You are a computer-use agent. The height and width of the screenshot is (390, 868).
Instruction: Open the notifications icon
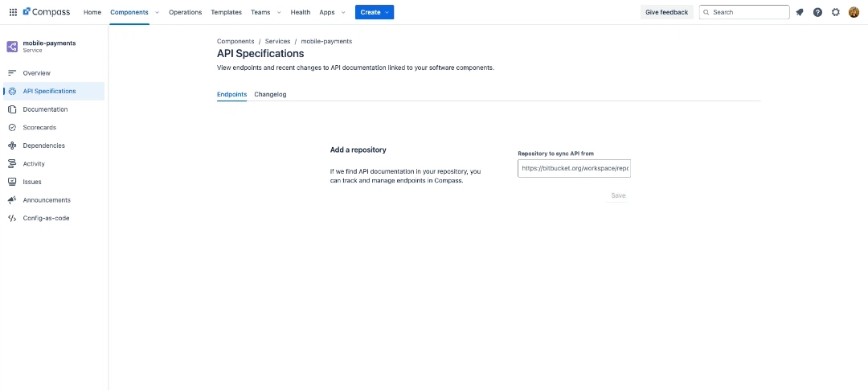click(x=800, y=12)
